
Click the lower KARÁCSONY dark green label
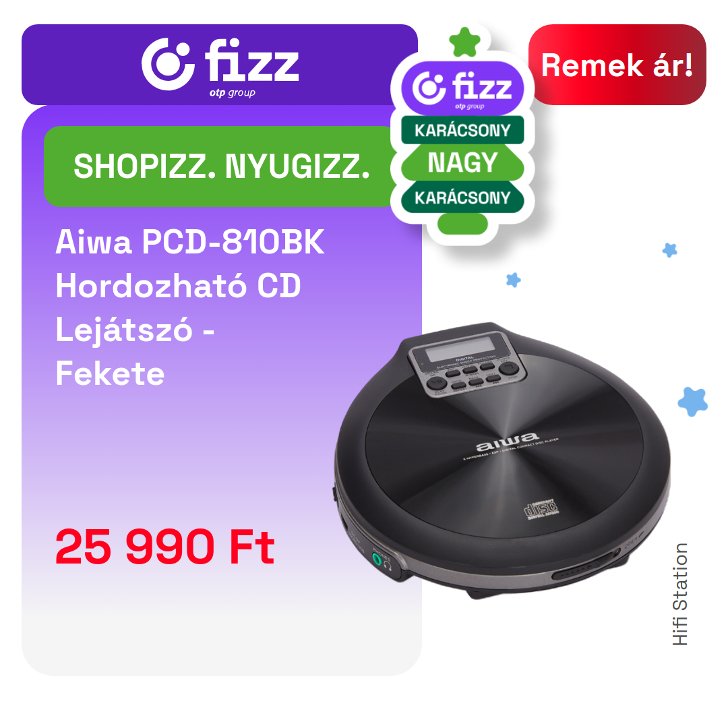pyautogui.click(x=462, y=198)
